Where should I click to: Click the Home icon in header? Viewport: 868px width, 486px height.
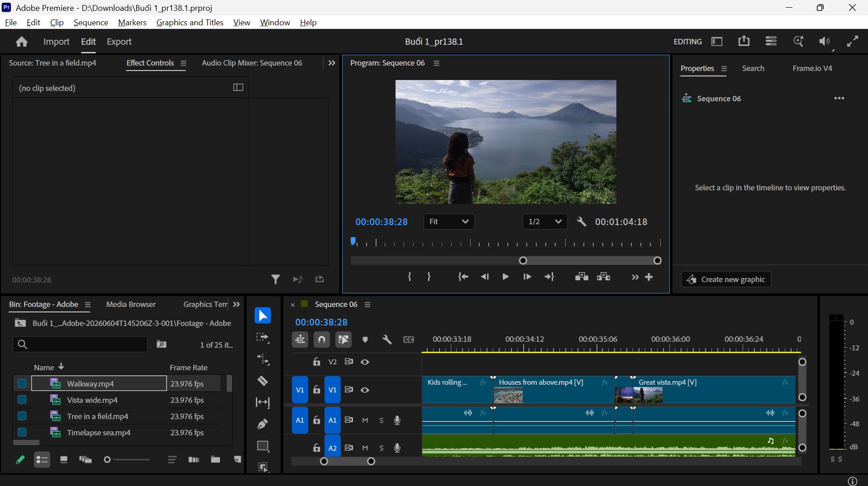21,42
